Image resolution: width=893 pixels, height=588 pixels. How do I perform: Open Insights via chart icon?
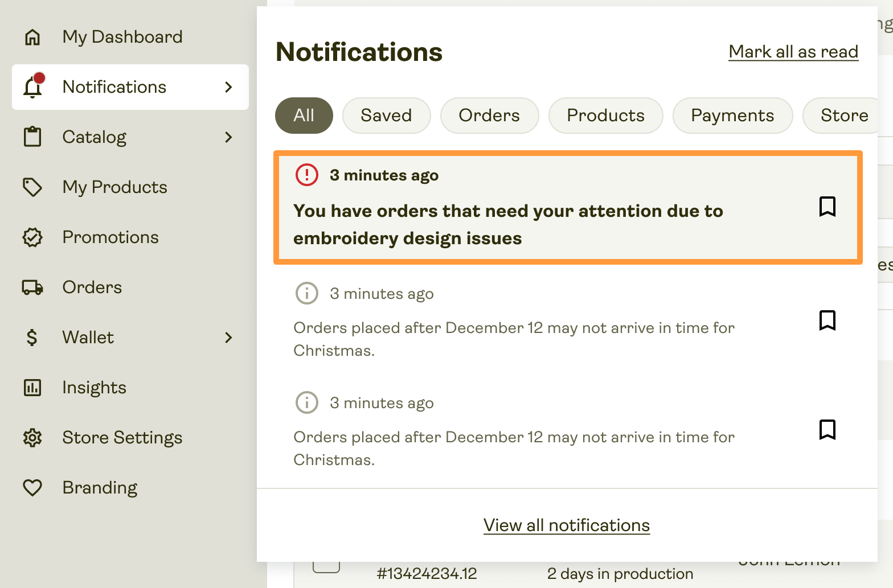32,388
